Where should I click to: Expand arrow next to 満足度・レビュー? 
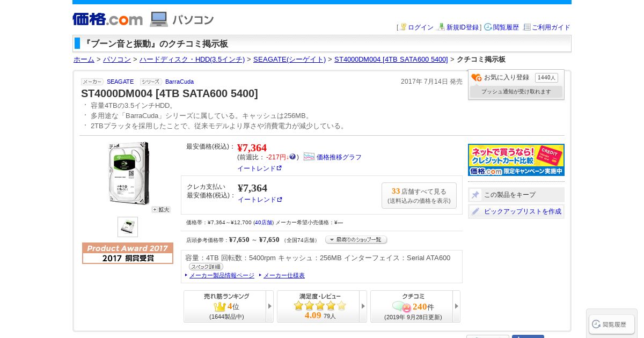pos(363,306)
